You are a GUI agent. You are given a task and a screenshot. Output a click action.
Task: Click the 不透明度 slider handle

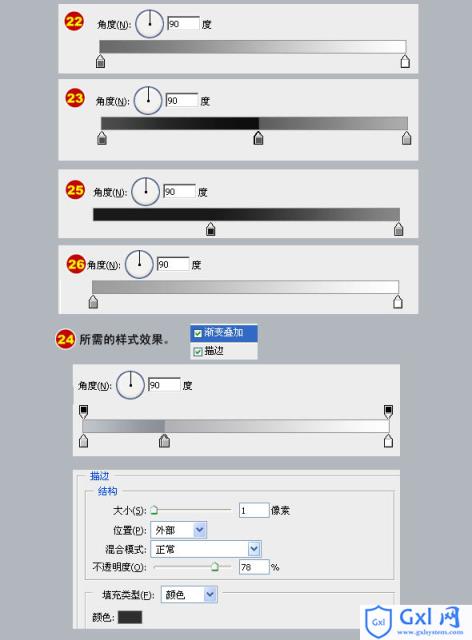tap(215, 567)
